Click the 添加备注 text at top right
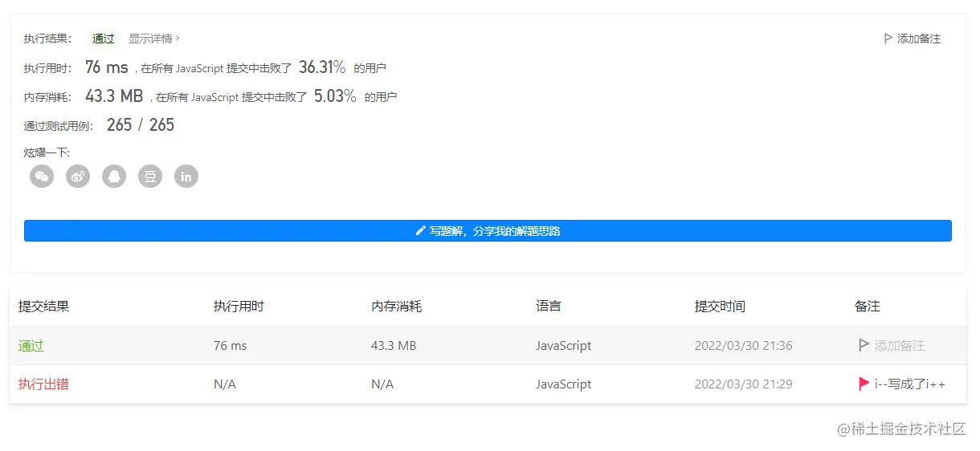 919,39
